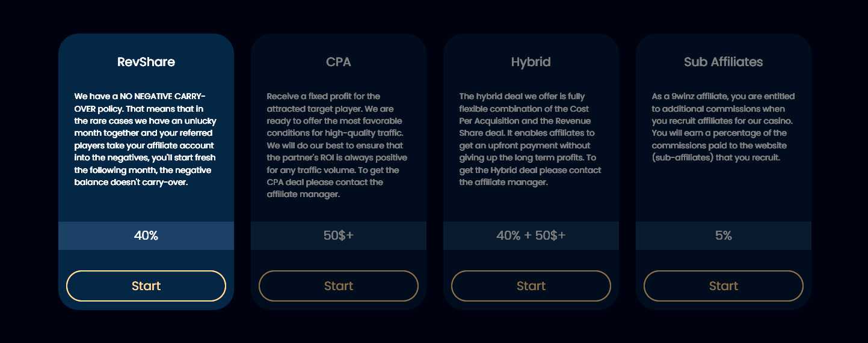The width and height of the screenshot is (868, 343).
Task: Click the 40% RevShare rate bar
Action: point(146,235)
